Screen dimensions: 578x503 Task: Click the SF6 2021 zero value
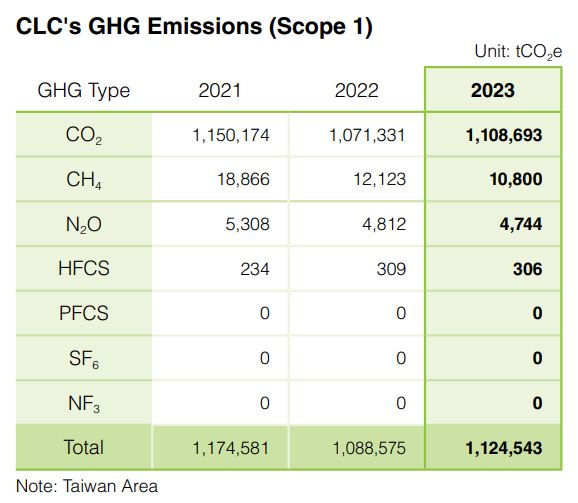tap(265, 358)
